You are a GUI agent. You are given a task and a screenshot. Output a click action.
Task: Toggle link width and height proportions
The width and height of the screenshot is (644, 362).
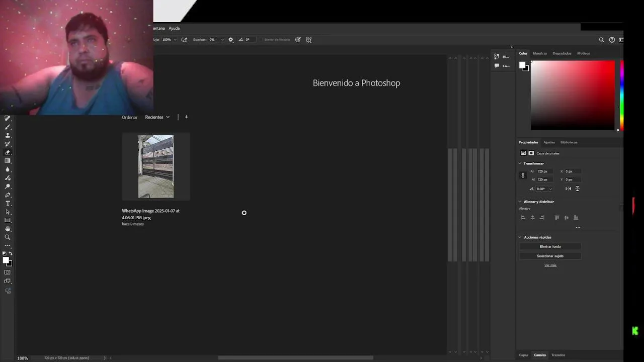click(x=523, y=175)
